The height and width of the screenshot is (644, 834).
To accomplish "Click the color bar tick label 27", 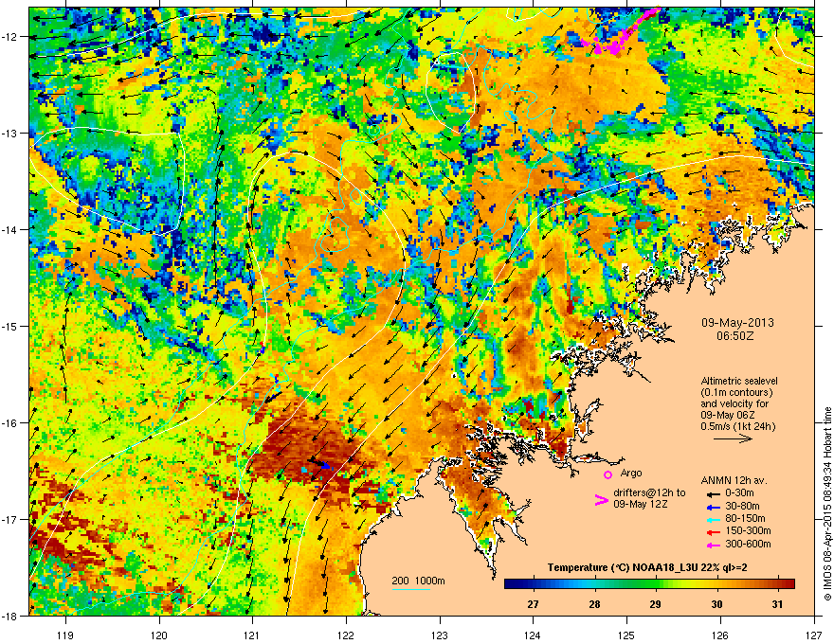I will [533, 604].
